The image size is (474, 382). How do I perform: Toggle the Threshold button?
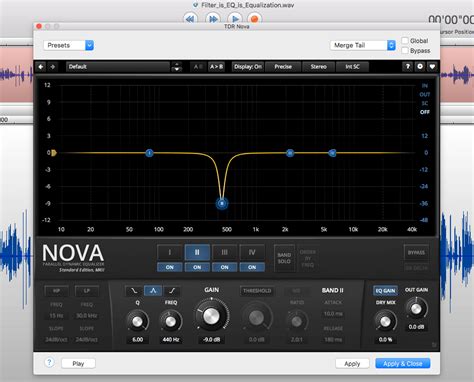click(x=257, y=291)
